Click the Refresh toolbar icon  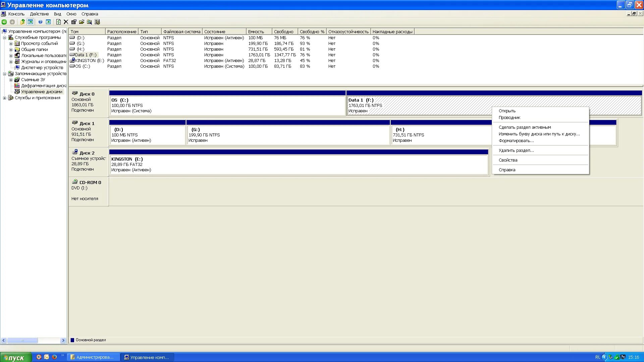pos(58,22)
